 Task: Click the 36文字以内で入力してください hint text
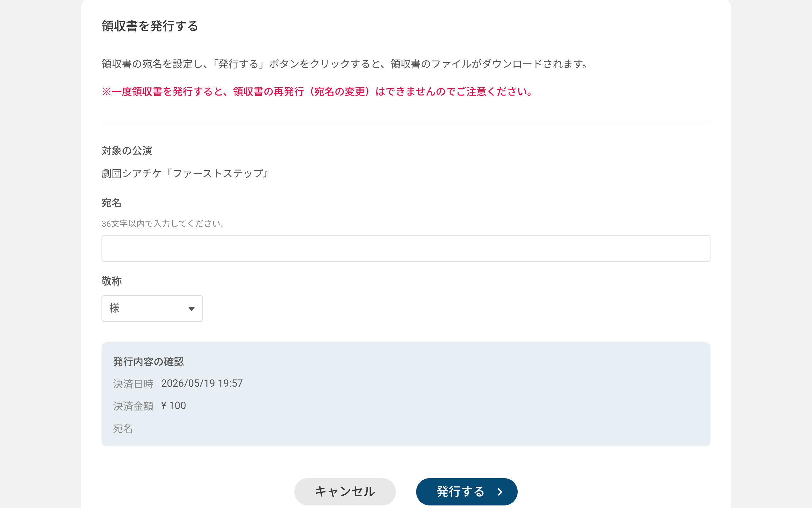coord(164,224)
